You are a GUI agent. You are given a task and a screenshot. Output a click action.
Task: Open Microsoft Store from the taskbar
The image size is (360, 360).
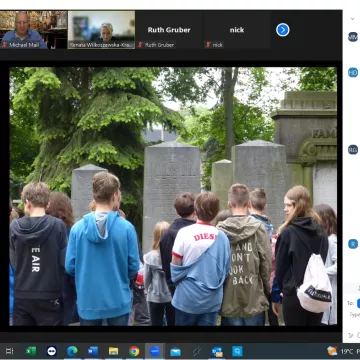237,351
